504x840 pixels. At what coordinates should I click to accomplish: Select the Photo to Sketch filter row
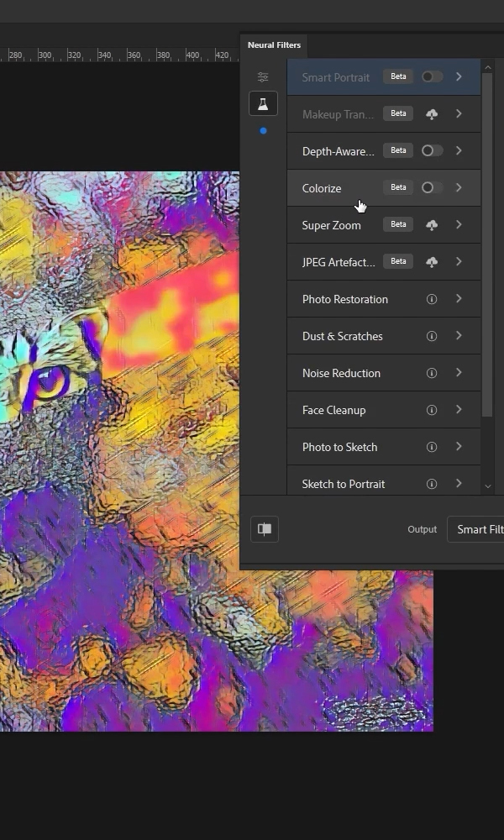click(x=384, y=447)
